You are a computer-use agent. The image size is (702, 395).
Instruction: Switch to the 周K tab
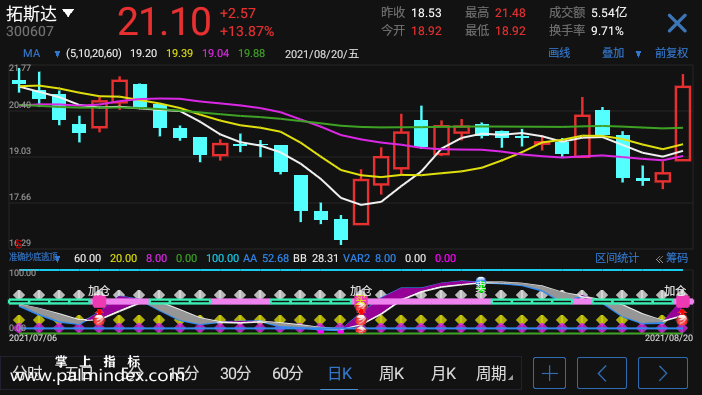pyautogui.click(x=392, y=373)
